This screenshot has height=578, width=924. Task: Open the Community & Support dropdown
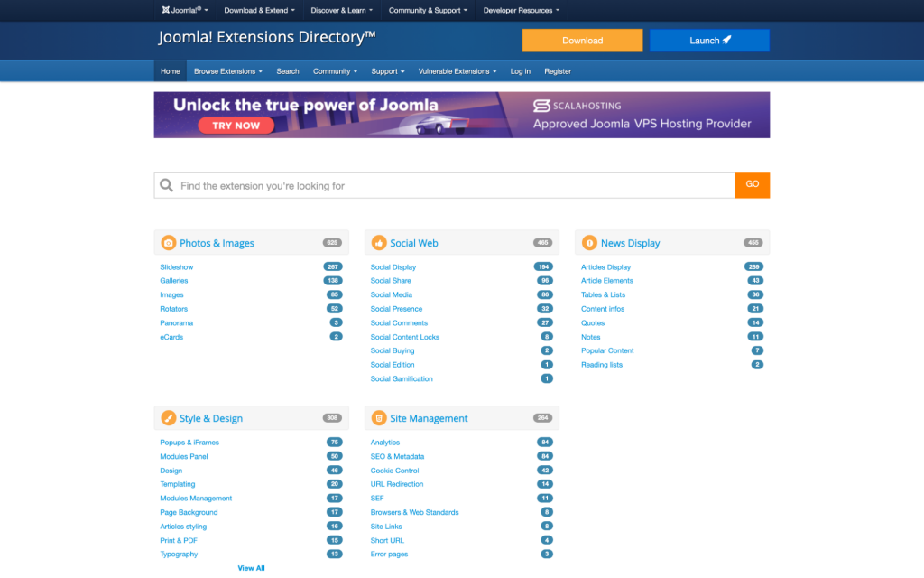[428, 10]
